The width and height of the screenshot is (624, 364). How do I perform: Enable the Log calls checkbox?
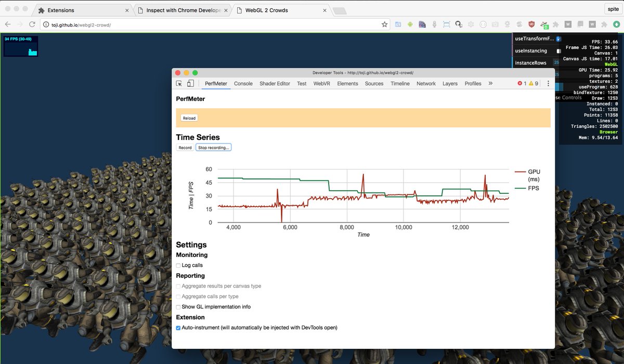tap(178, 266)
